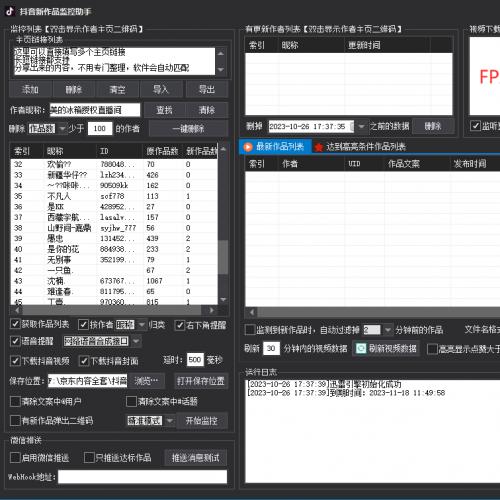Viewport: 500px width, 500px height.
Task: Click the refresh icon on 刷新视频数据 button
Action: pyautogui.click(x=361, y=349)
